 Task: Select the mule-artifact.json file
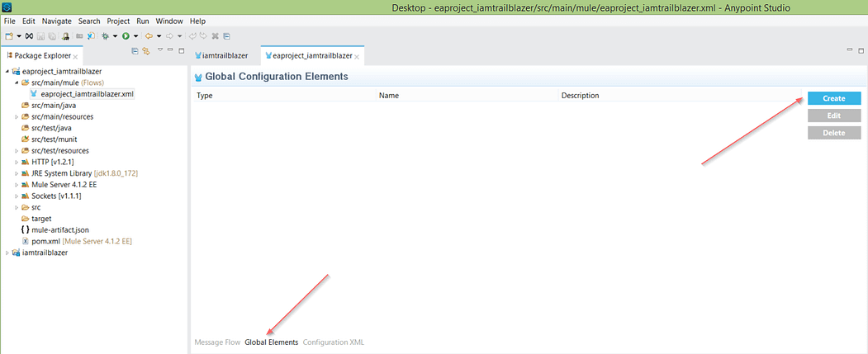pos(55,229)
